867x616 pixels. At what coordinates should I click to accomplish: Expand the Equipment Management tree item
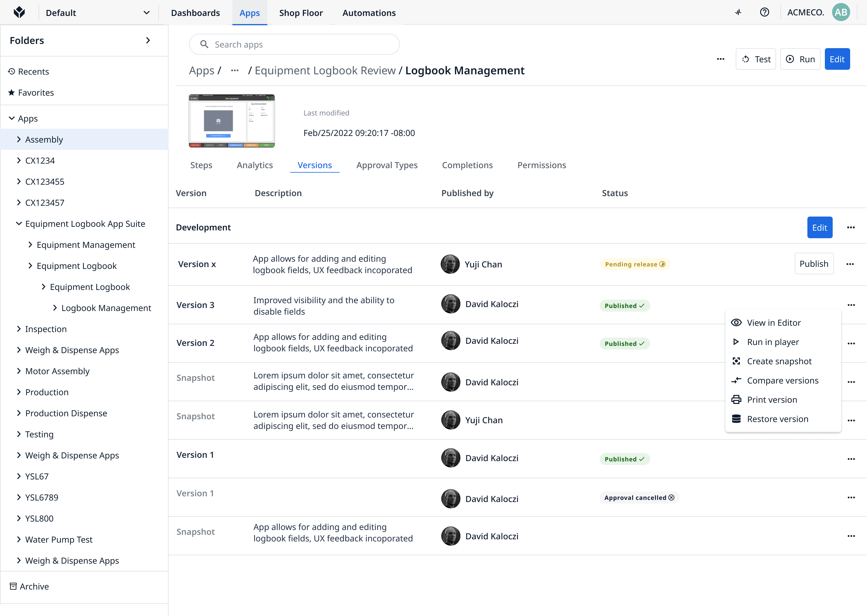[x=31, y=245]
